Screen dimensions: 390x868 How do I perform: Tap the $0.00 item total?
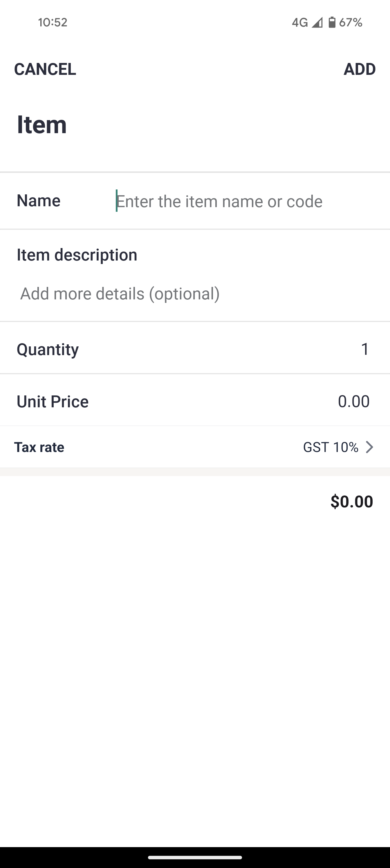coord(352,501)
